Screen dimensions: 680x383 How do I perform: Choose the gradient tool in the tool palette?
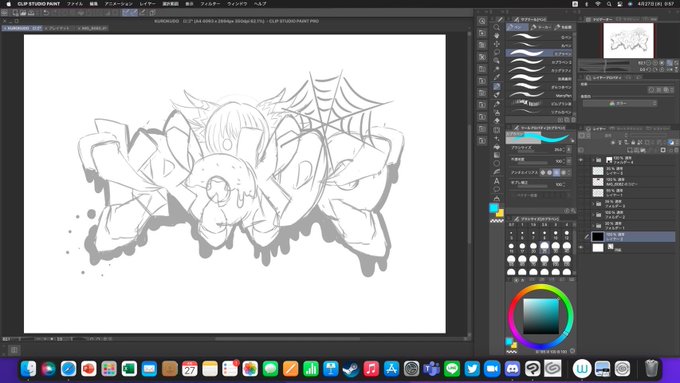tap(497, 155)
